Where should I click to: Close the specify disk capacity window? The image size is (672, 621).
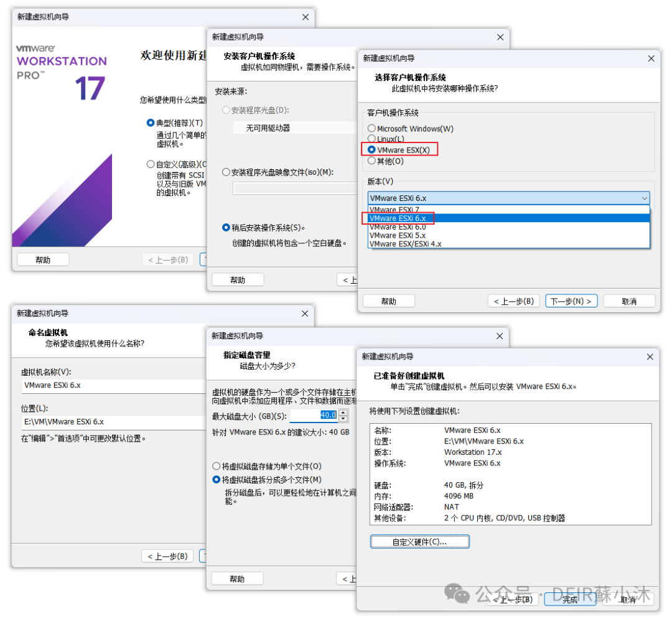499,336
